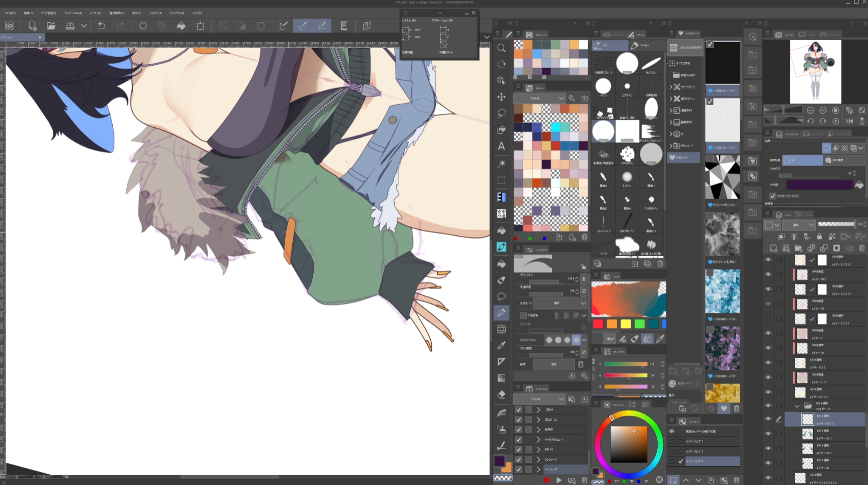Open the Save options dropdown arrow

84,25
